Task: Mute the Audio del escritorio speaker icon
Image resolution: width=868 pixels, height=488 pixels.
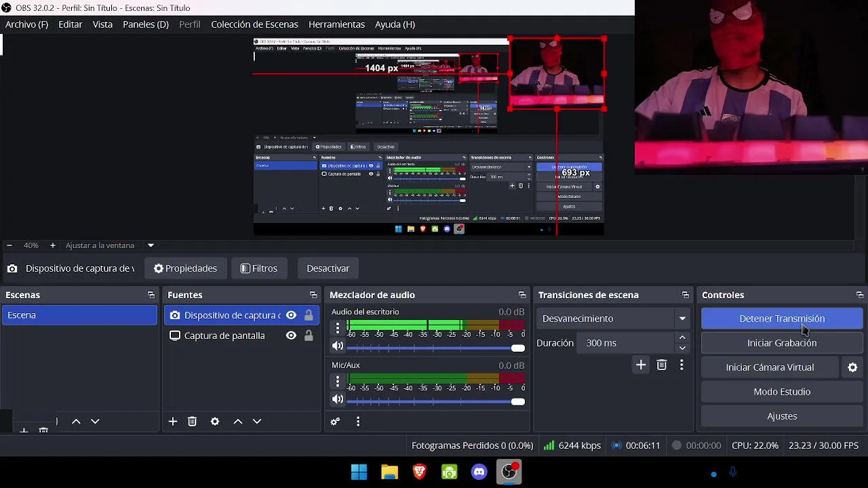Action: (337, 346)
